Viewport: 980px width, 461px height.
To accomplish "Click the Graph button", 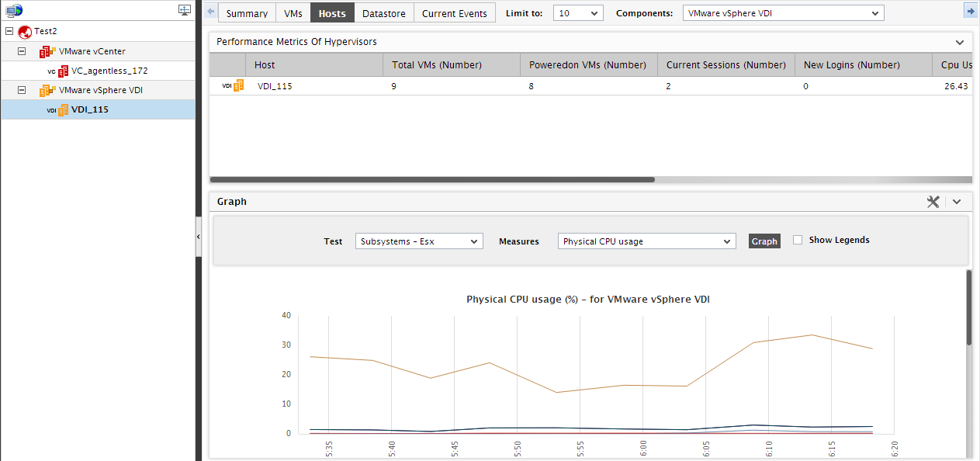I will click(x=764, y=241).
